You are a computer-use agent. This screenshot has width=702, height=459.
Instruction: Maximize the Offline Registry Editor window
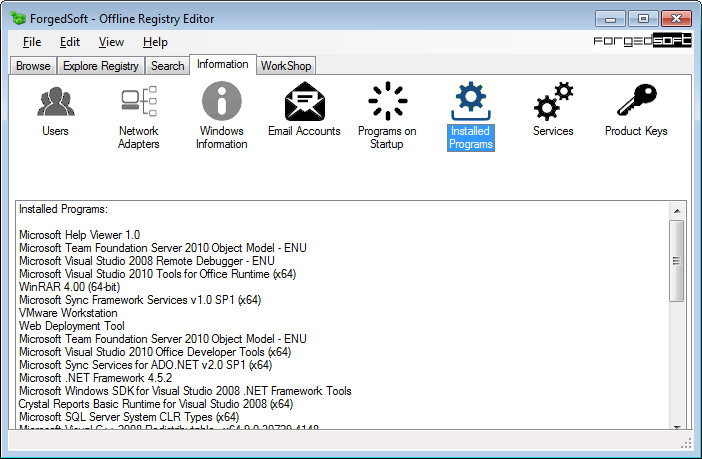(x=643, y=19)
